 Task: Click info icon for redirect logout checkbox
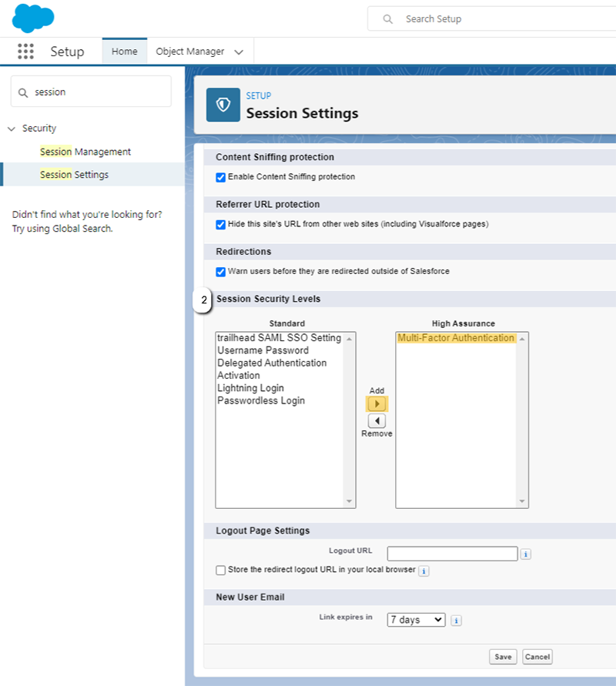pos(423,571)
